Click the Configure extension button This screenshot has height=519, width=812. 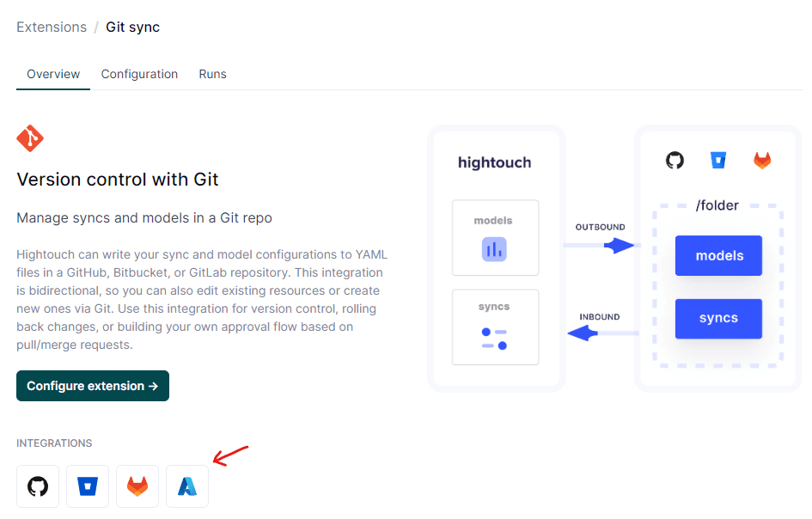click(92, 386)
